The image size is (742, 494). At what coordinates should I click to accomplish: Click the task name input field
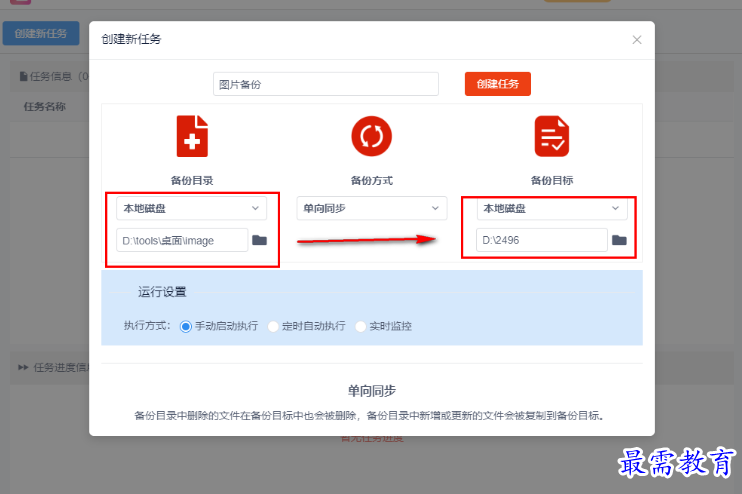(x=326, y=84)
